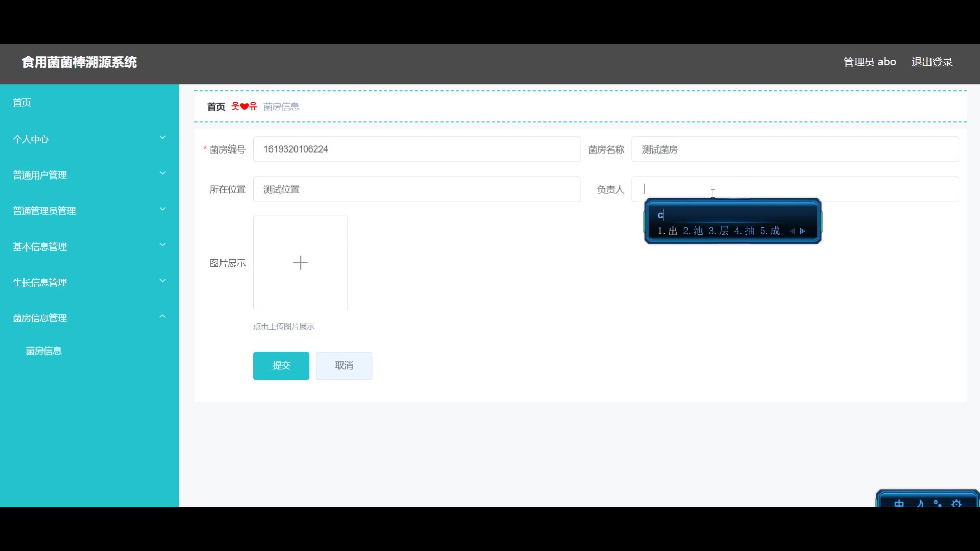Click 退出登录 logout link
Image resolution: width=980 pixels, height=551 pixels.
932,62
